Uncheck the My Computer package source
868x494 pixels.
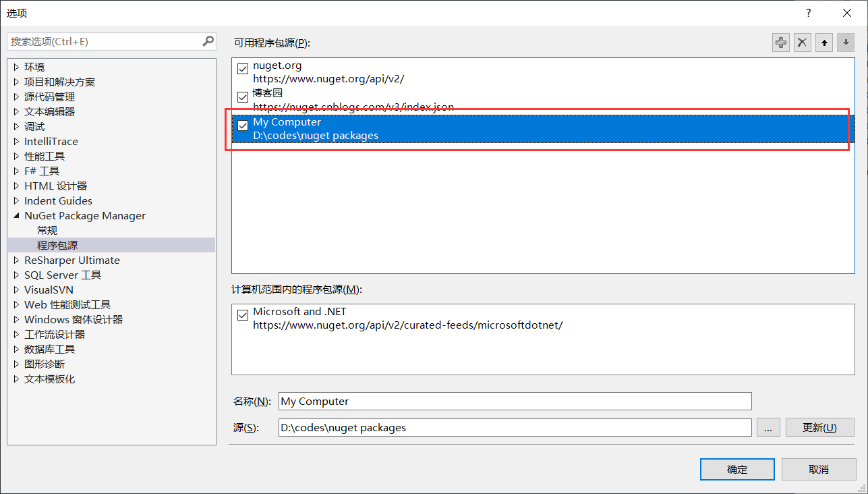(243, 126)
